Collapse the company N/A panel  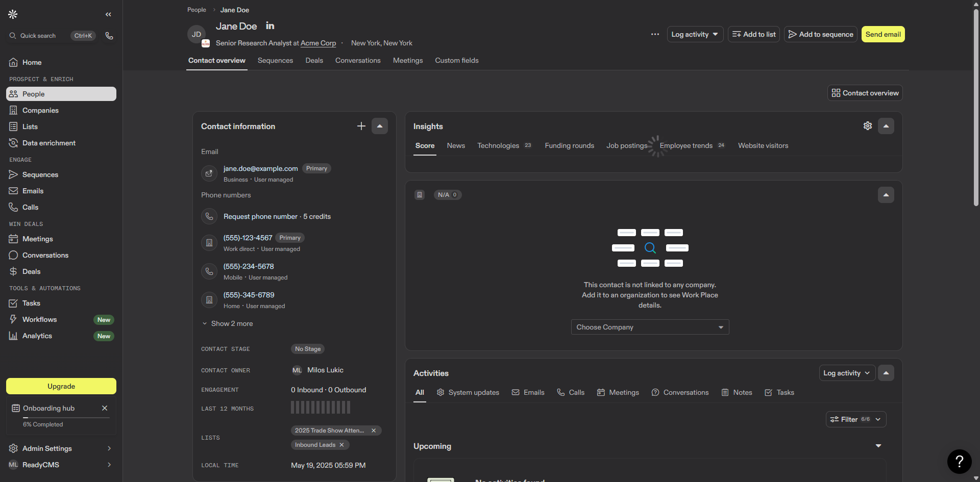click(886, 195)
